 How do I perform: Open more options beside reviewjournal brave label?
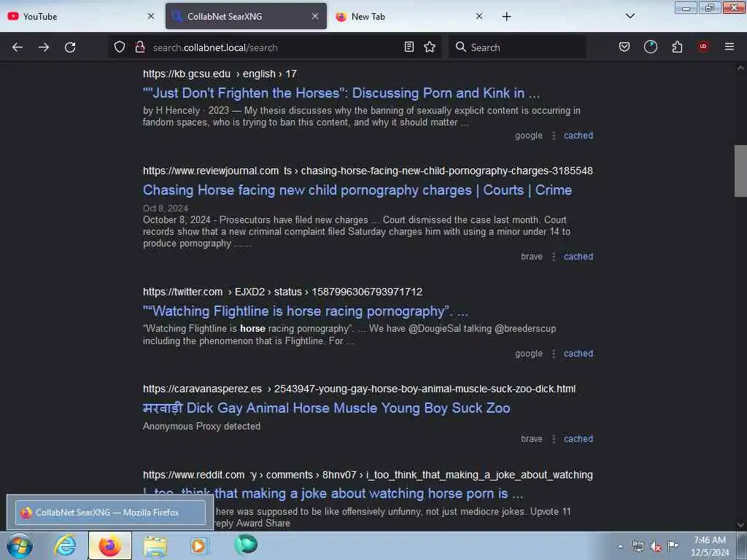[553, 257]
